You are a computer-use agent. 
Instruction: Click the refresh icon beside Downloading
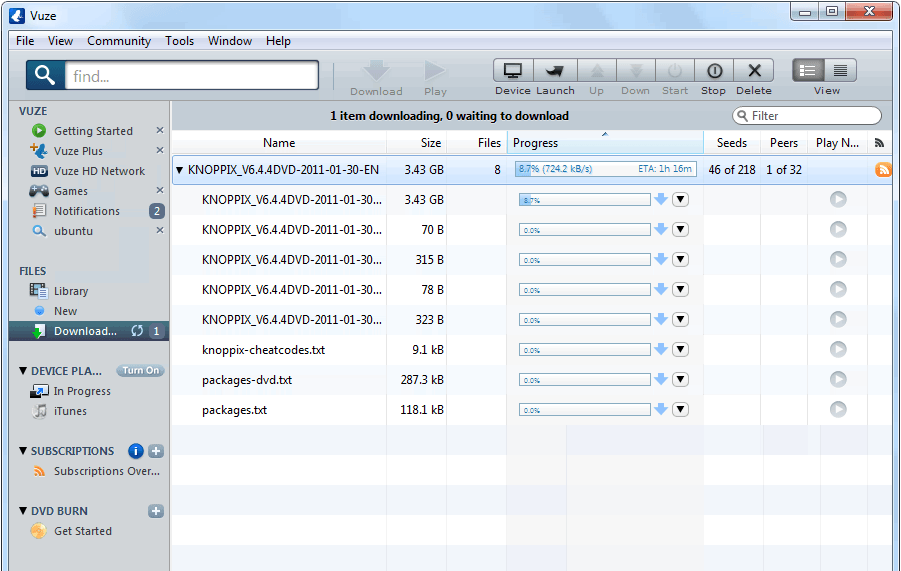point(137,331)
